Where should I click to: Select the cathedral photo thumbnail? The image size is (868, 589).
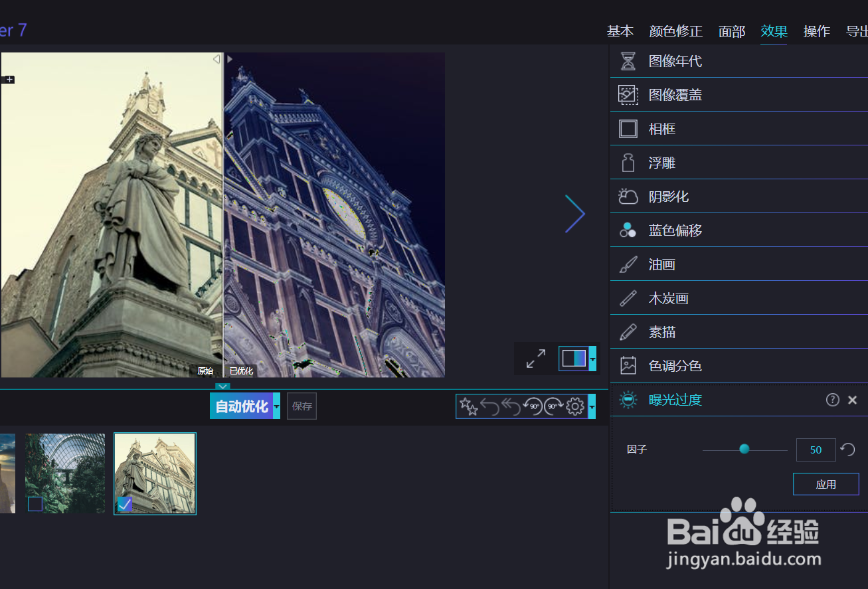155,473
